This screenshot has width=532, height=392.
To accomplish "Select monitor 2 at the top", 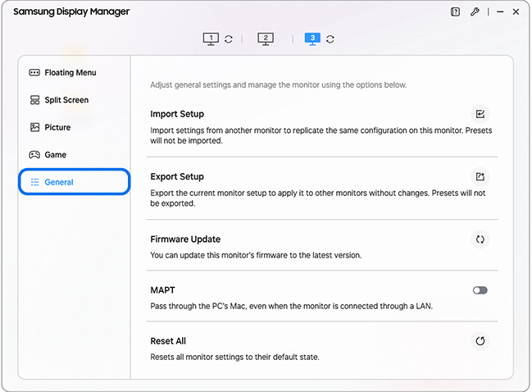I will click(x=265, y=39).
